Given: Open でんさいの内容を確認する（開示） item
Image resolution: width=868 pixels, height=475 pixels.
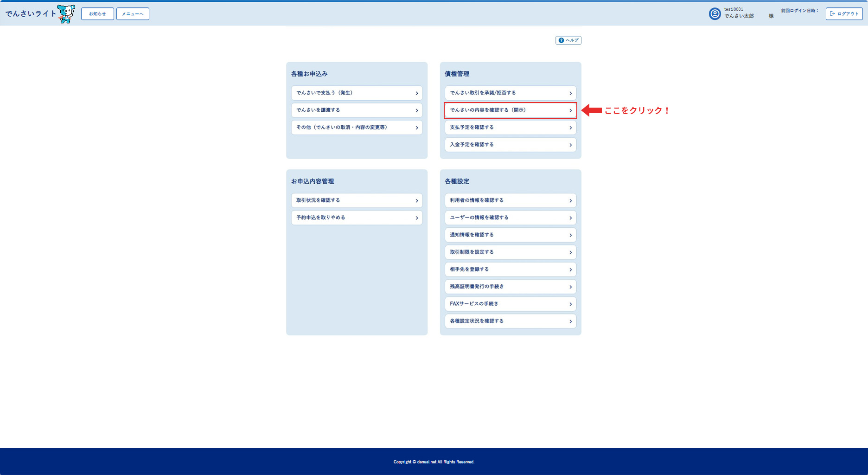Looking at the screenshot, I should coord(511,110).
